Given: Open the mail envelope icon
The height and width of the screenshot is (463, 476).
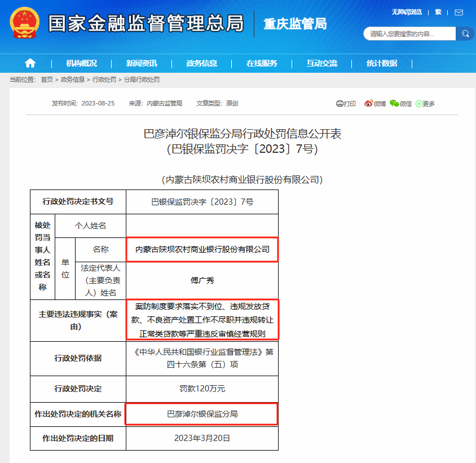Looking at the screenshot, I should tap(459, 12).
